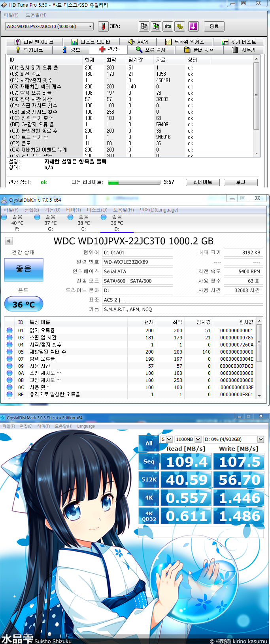The width and height of the screenshot is (270, 644).
Task: Switch to the 디스크 모니터 tab
Action: pos(92,42)
